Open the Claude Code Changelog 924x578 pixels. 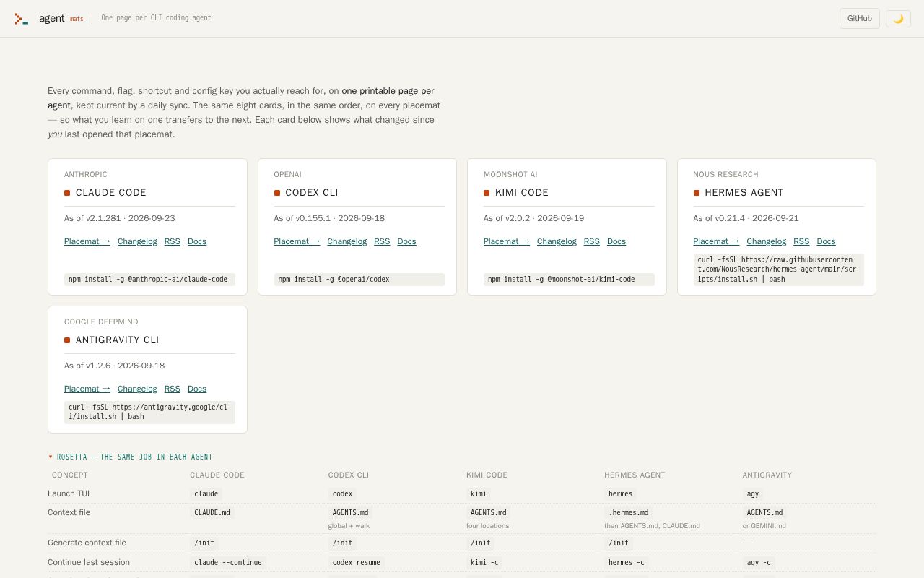click(x=137, y=241)
